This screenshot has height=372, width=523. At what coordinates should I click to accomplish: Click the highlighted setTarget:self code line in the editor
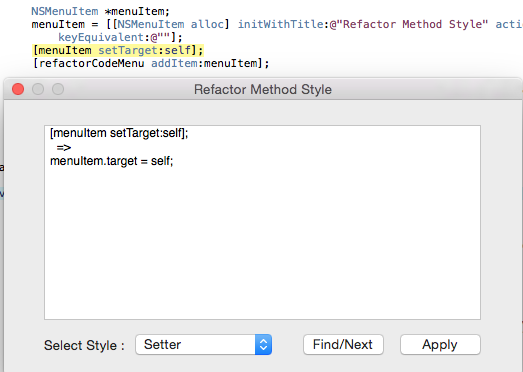tap(118, 50)
